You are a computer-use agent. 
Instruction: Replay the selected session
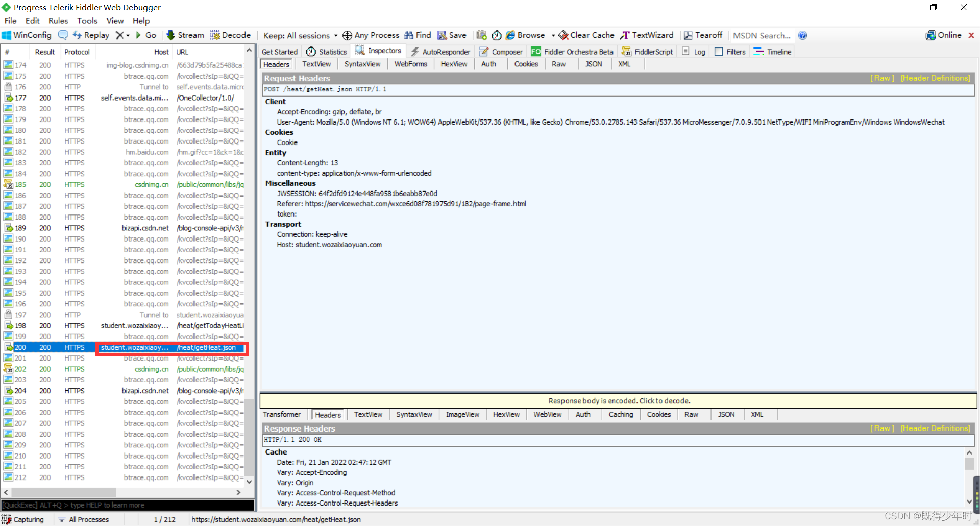tap(91, 35)
